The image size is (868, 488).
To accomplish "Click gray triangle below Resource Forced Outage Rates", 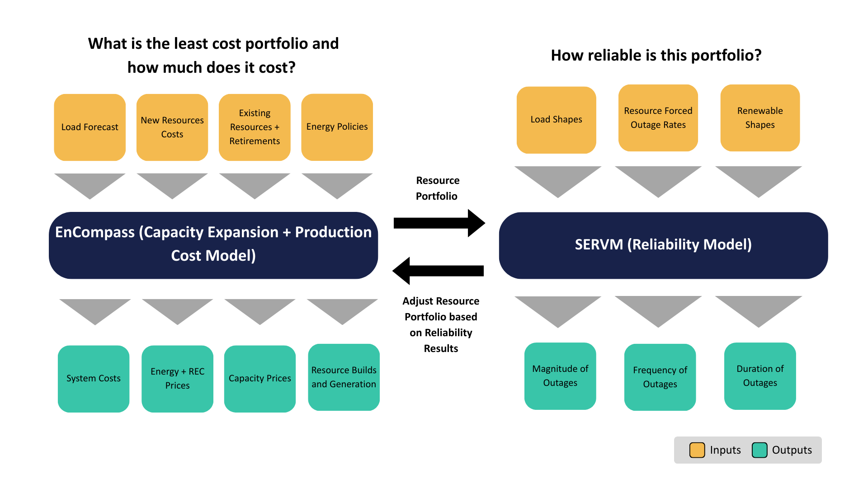I will pos(658,178).
